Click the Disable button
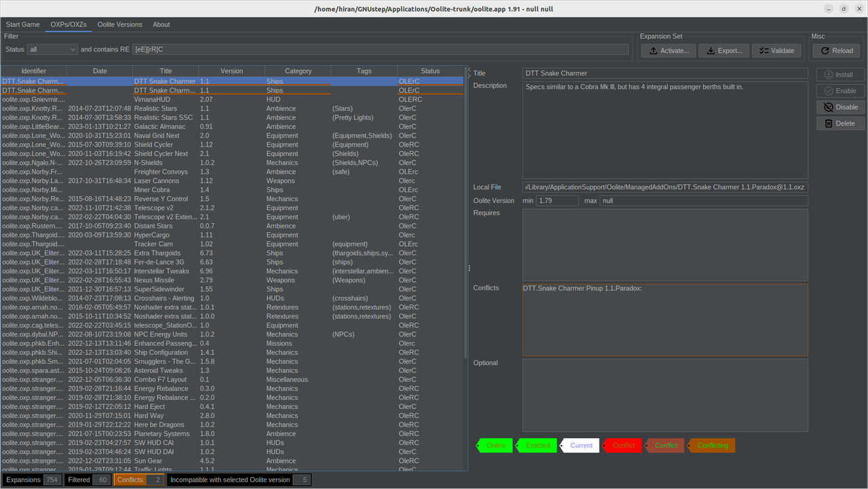 tap(840, 107)
